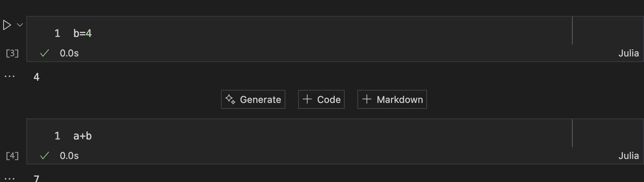Open language picker Julia on a+b cell
644x182 pixels.
click(x=628, y=156)
